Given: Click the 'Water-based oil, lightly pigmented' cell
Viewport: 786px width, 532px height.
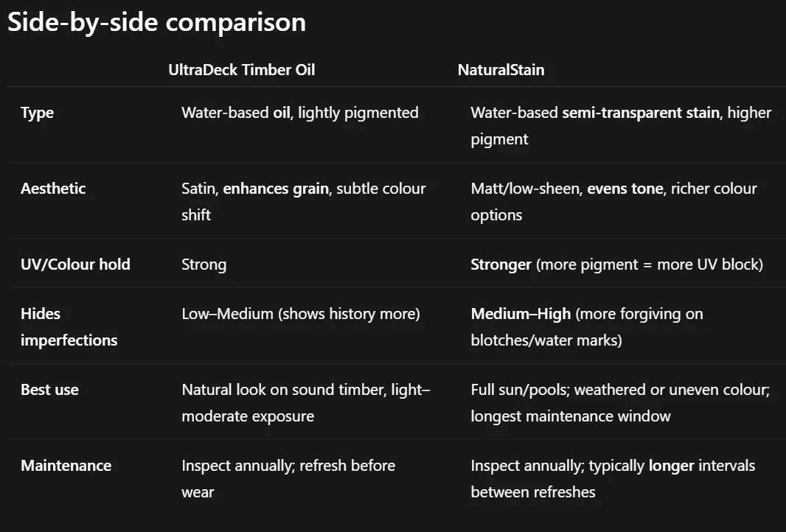Looking at the screenshot, I should (x=299, y=113).
